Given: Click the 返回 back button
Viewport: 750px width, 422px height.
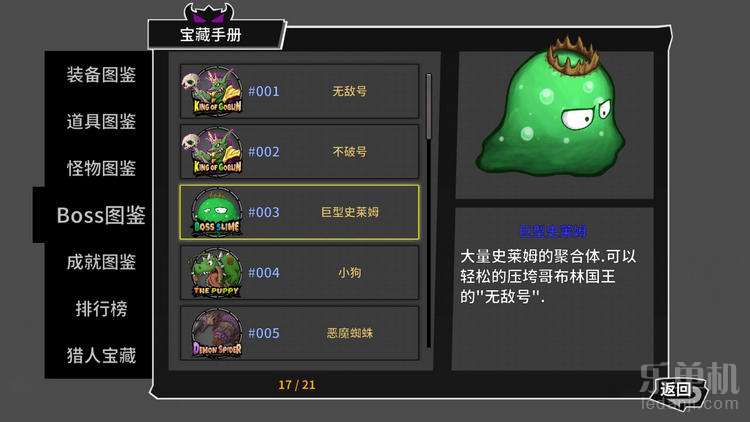Looking at the screenshot, I should 678,391.
